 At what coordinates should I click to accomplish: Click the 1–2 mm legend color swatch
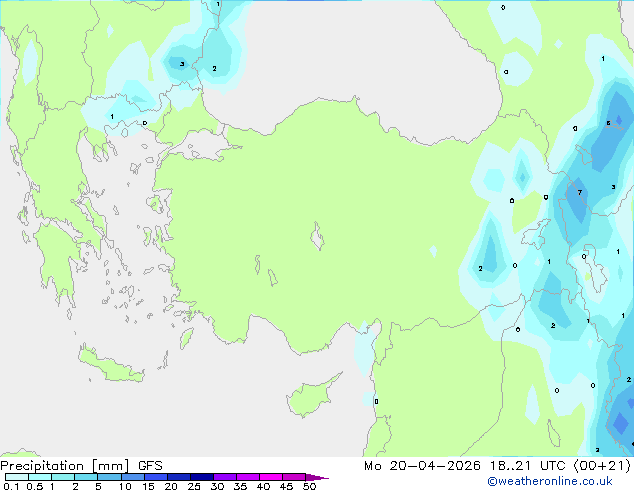[63, 477]
